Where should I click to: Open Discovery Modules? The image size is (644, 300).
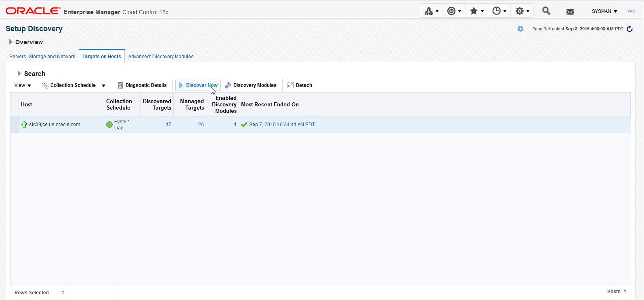(x=251, y=85)
